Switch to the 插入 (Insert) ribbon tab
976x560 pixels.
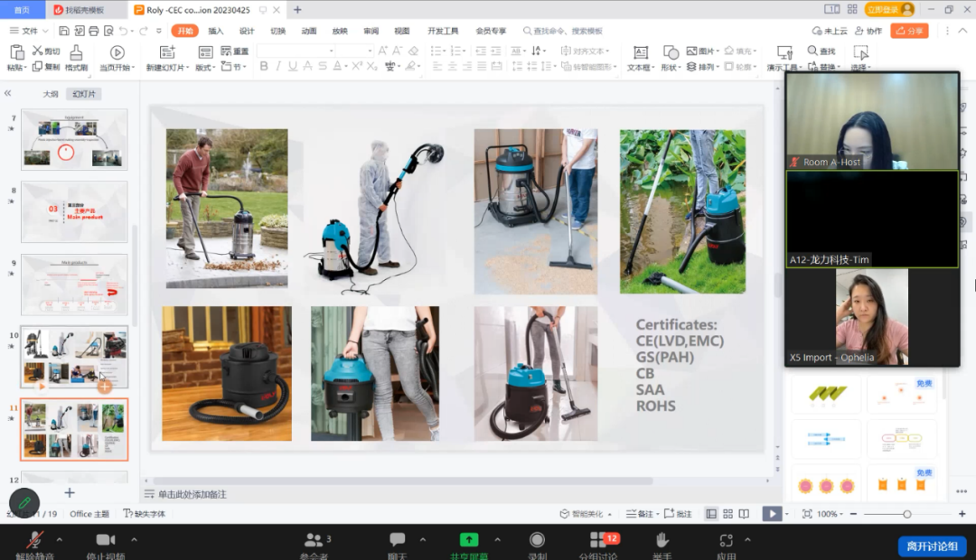click(x=216, y=31)
